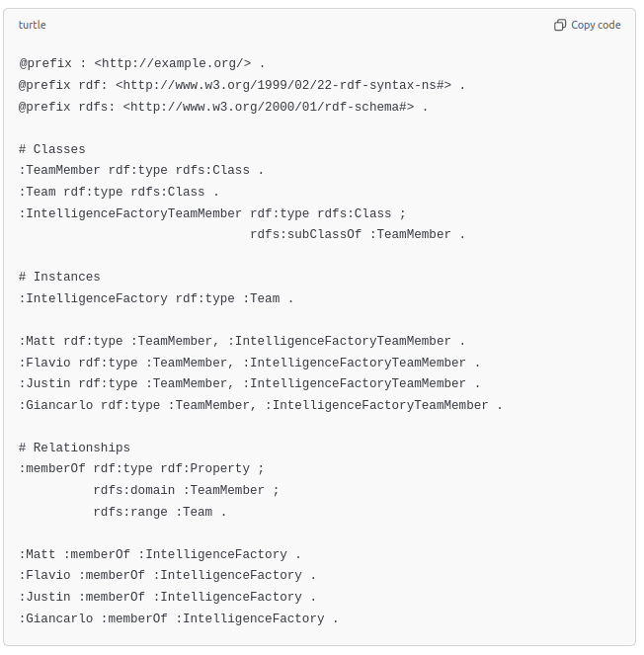This screenshot has height=655, width=644.
Task: Click the copy clipboard icon
Action: [560, 25]
